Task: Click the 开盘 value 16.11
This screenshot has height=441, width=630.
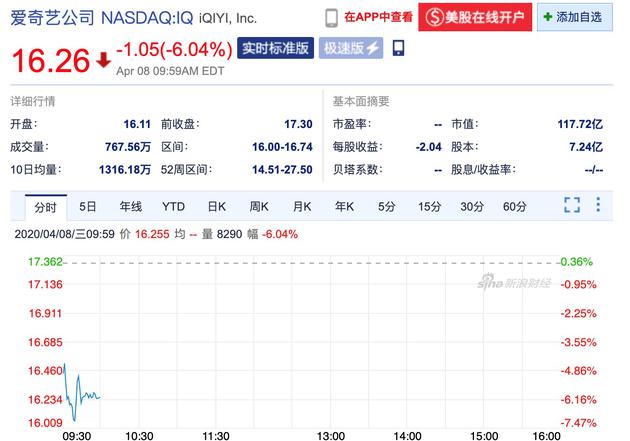Action: (137, 124)
